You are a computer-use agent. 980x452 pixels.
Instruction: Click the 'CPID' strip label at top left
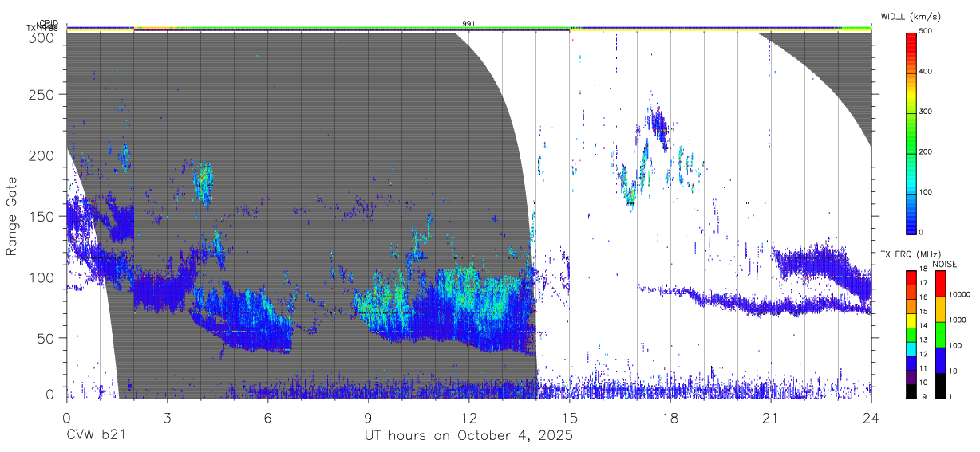click(49, 23)
